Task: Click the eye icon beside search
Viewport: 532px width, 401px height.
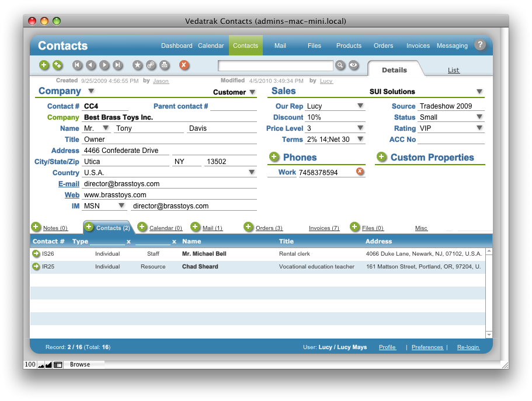Action: [x=353, y=65]
